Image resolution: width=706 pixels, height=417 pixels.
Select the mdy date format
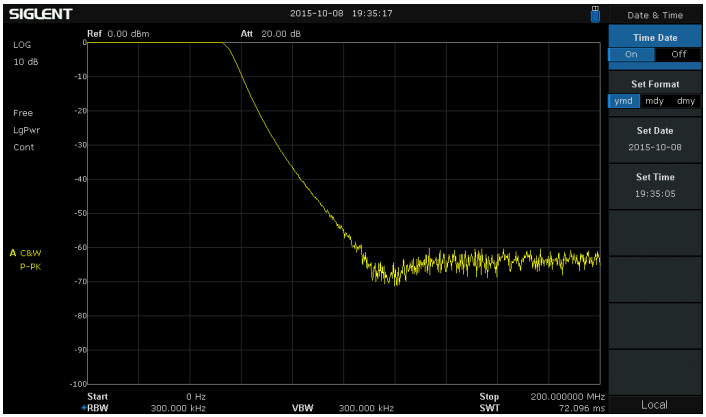tap(655, 101)
